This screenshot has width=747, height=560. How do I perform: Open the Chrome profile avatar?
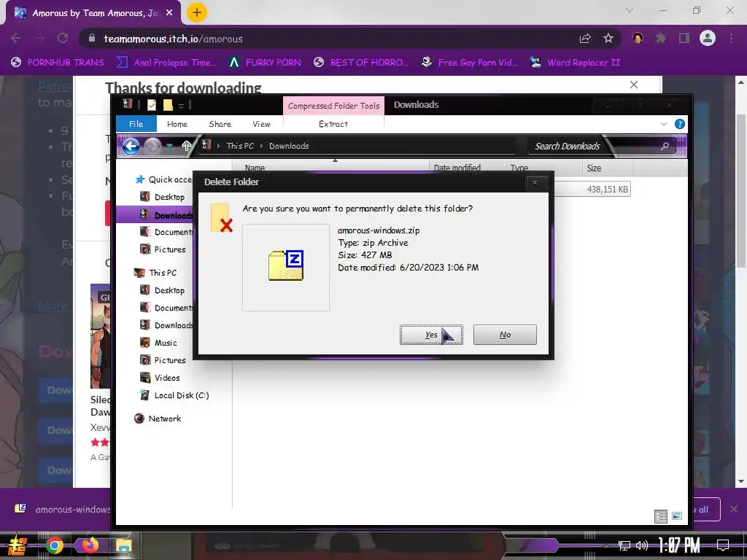[x=708, y=38]
